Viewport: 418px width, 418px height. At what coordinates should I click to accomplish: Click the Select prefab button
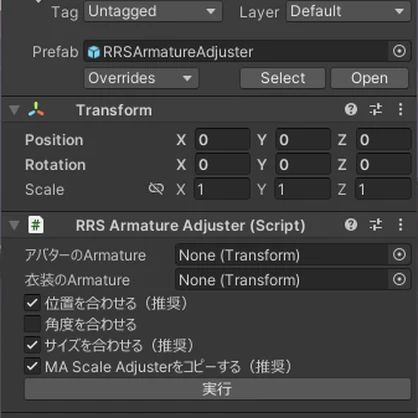(283, 78)
